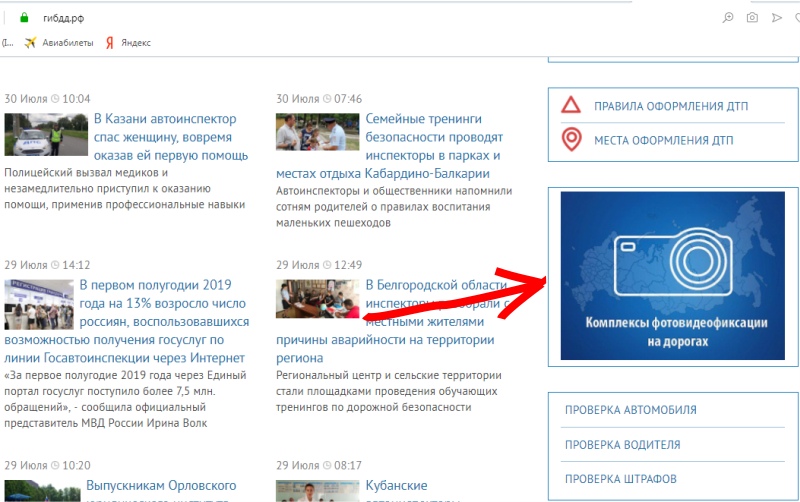Image resolution: width=800 pixels, height=502 pixels.
Task: Select Проверка штрафов
Action: pyautogui.click(x=620, y=479)
